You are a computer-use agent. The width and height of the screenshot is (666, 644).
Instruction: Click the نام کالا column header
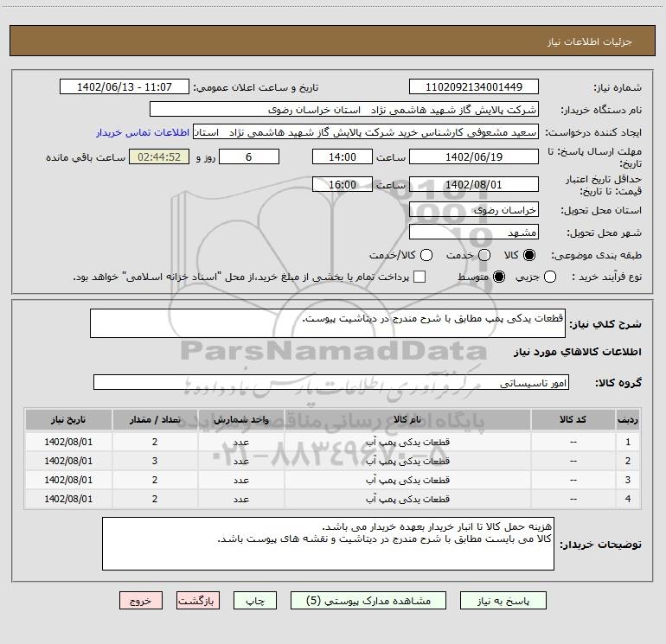(407, 420)
